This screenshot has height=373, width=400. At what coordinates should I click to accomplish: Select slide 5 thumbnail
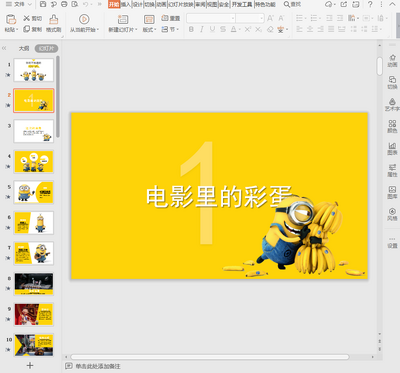[x=33, y=192]
